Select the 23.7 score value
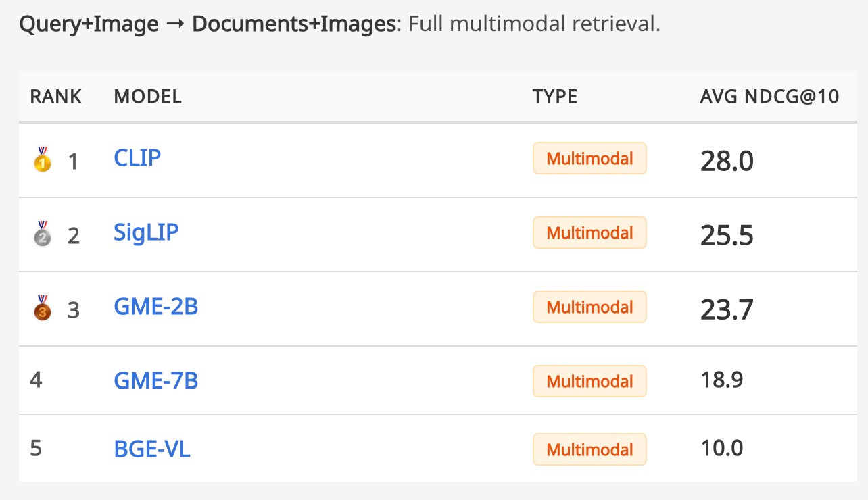 (727, 309)
